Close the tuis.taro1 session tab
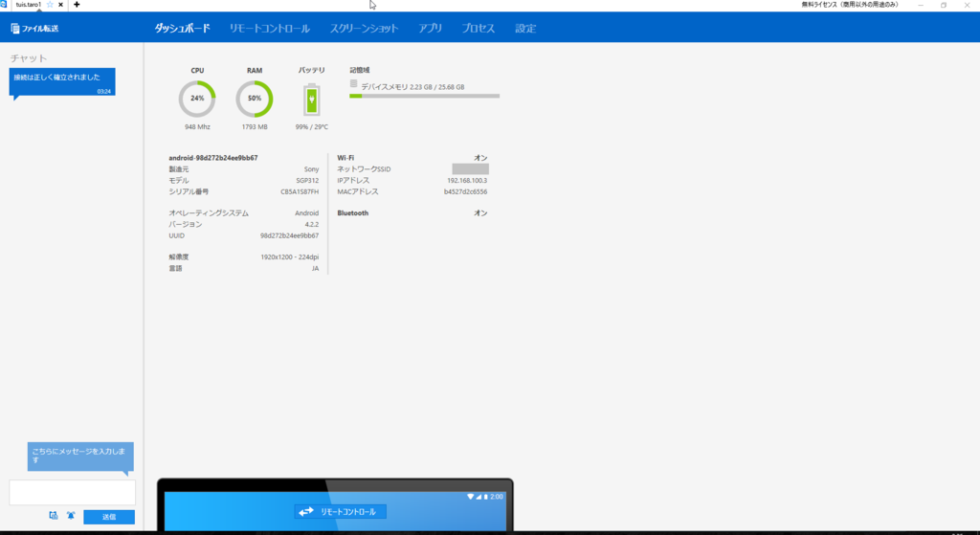980x535 pixels. click(60, 5)
